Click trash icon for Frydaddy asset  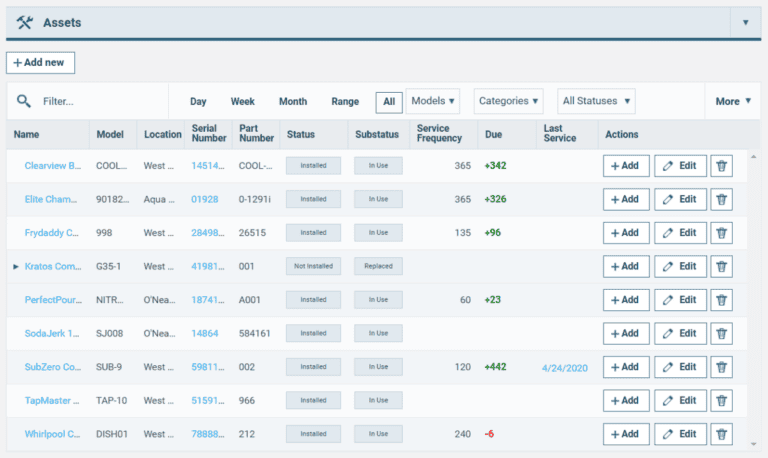click(721, 233)
